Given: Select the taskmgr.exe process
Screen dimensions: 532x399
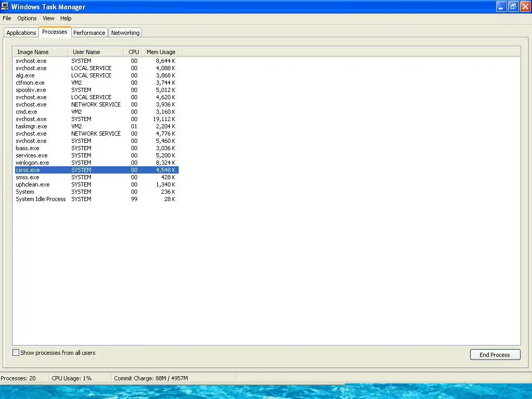Looking at the screenshot, I should (x=96, y=126).
